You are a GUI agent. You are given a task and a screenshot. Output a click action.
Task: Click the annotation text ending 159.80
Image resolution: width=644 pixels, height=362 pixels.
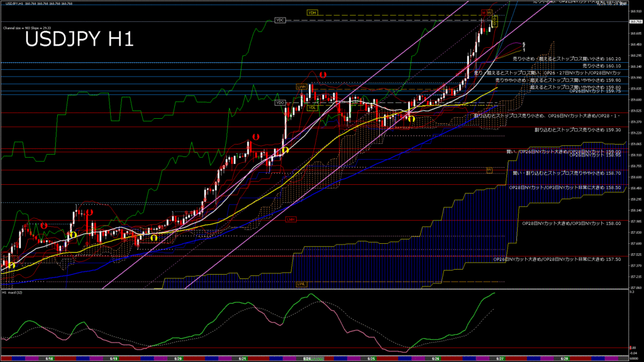[575, 87]
